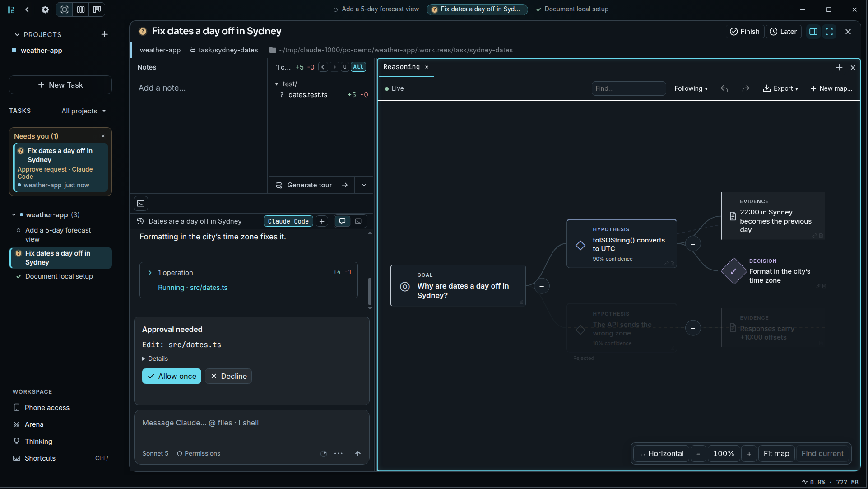Click the back arrow in title bar
The height and width of the screenshot is (489, 868).
(x=27, y=9)
